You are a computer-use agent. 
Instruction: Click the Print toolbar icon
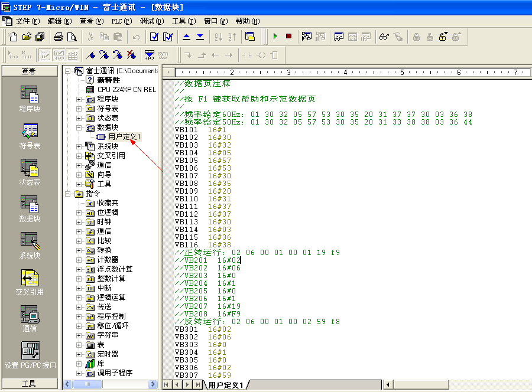(59, 37)
